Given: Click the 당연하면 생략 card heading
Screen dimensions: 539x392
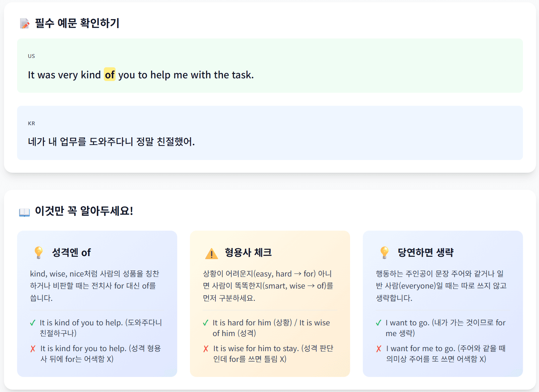Looking at the screenshot, I should click(426, 252).
